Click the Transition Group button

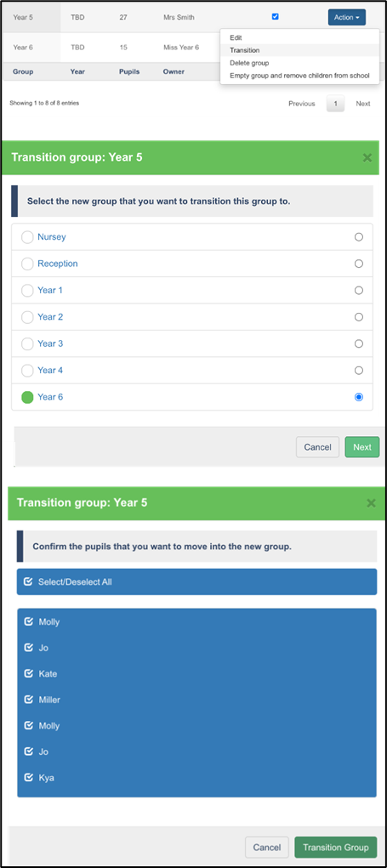pos(335,847)
